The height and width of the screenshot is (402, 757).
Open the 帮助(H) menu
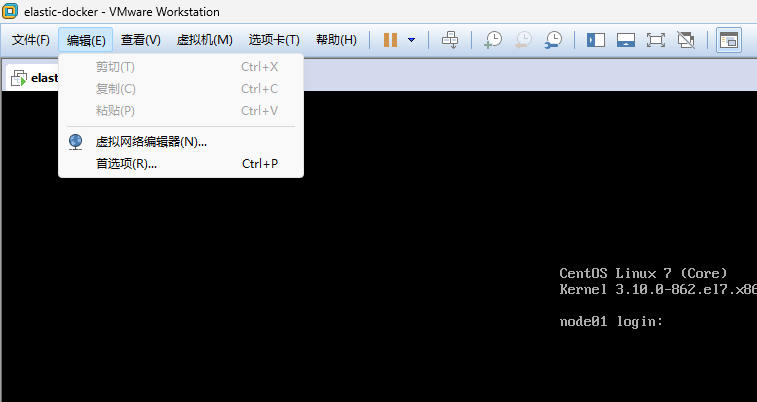pos(336,40)
